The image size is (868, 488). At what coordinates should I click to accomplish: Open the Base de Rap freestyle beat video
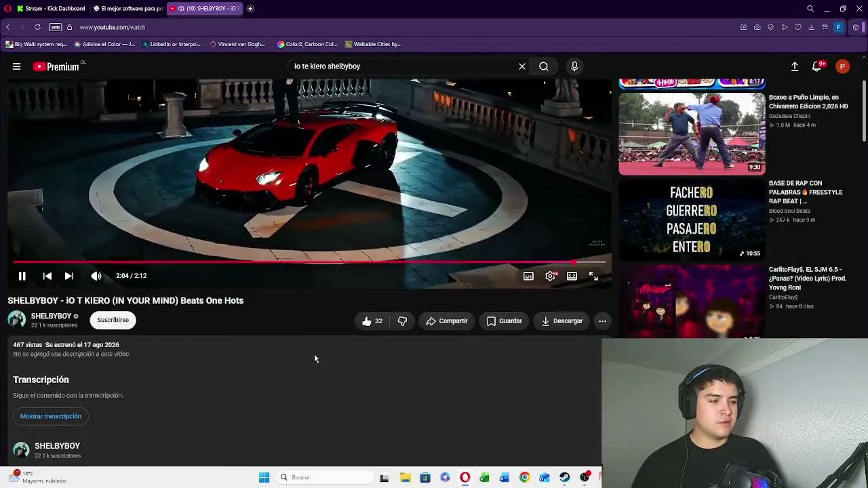(692, 220)
